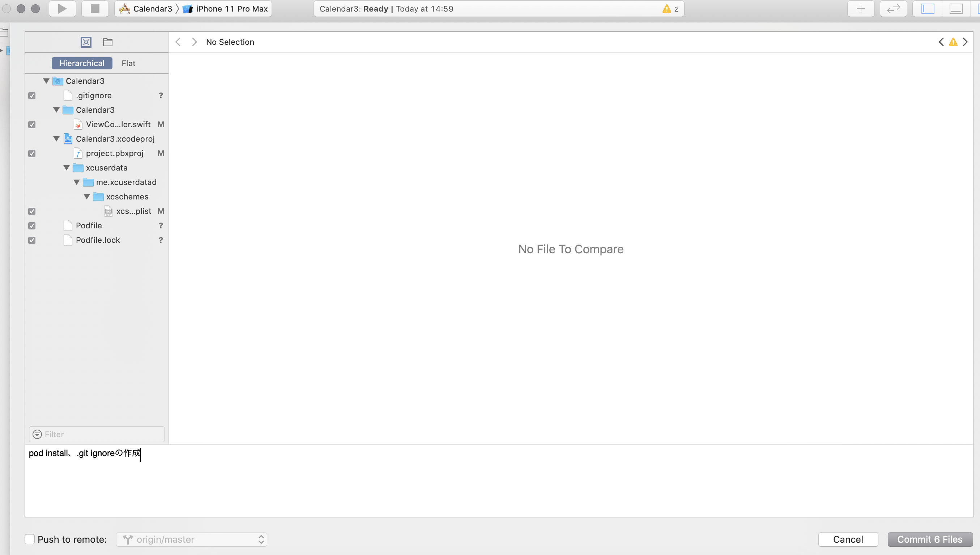
Task: Stop the running task with Stop button
Action: click(95, 9)
